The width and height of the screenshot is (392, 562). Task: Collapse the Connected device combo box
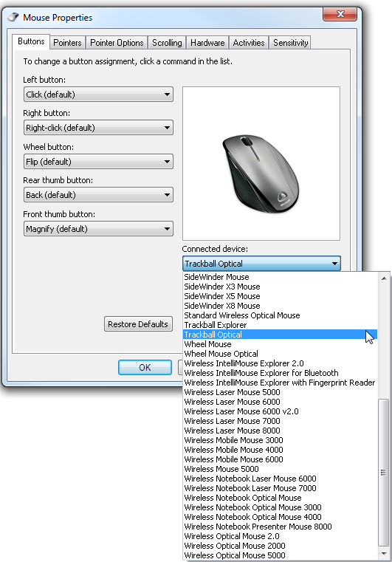261,264
